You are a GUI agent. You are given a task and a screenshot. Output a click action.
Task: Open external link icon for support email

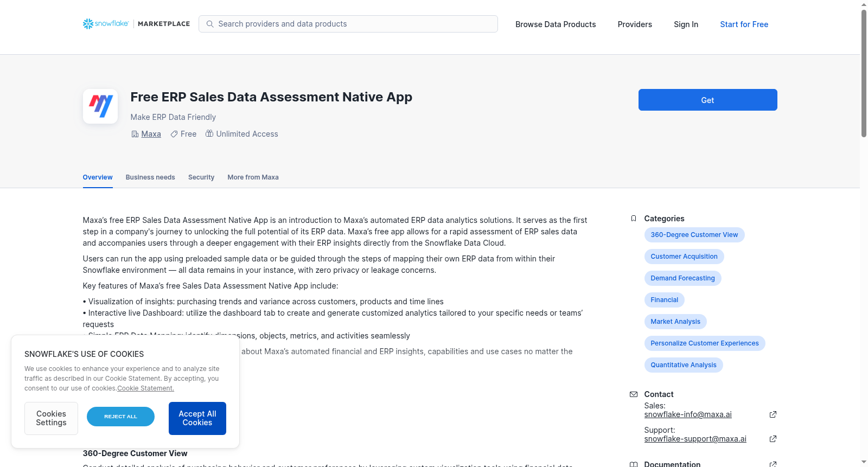pyautogui.click(x=773, y=439)
